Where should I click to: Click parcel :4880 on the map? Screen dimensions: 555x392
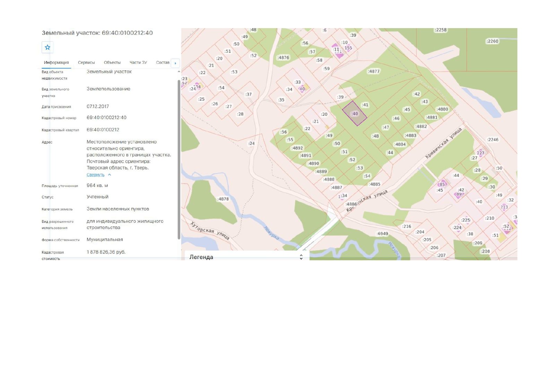[442, 109]
